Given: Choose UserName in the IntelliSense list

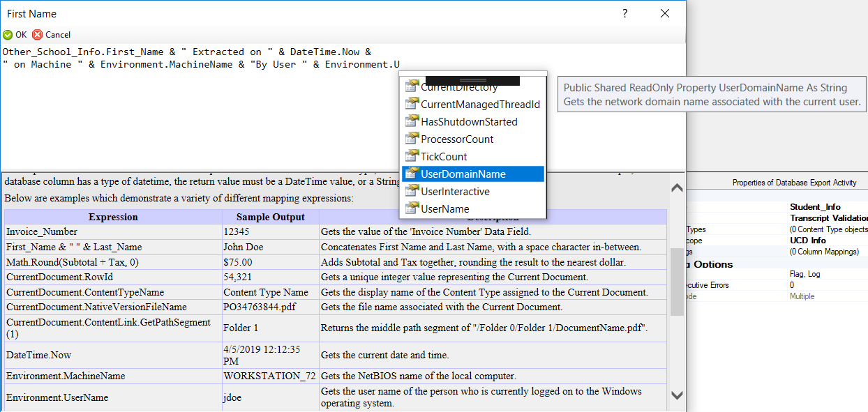Looking at the screenshot, I should click(x=445, y=209).
